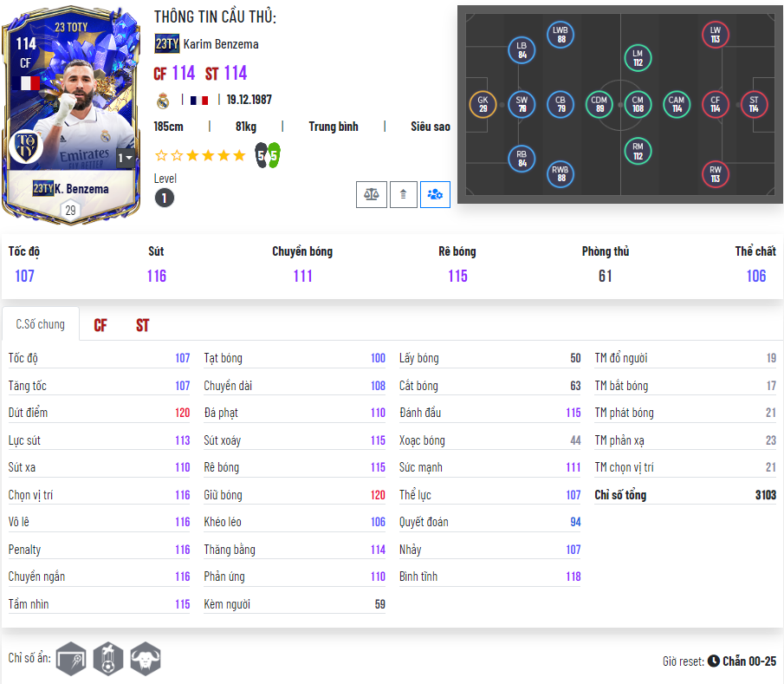Click the 23 TOTY Benzema card image
The image size is (784, 684).
(71, 115)
